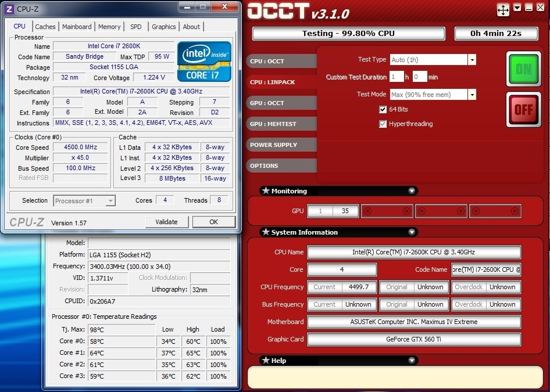Click the "0h 4min 22s" elapsed time display
Screen dimensions: 550x392
[496, 34]
